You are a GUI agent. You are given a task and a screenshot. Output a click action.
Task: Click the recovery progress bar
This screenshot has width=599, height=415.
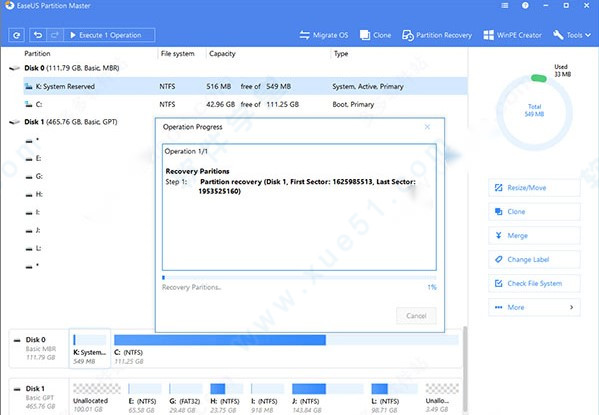click(x=299, y=277)
